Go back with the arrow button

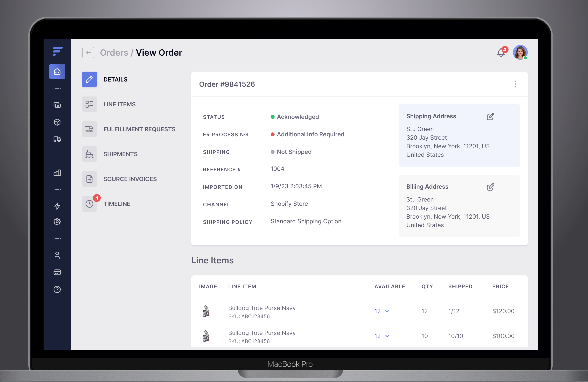(x=88, y=53)
